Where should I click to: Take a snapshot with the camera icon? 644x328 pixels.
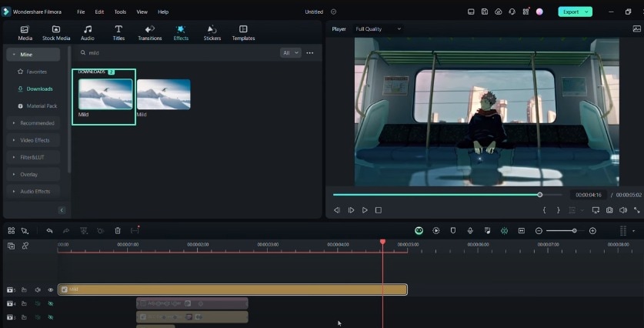tap(609, 210)
